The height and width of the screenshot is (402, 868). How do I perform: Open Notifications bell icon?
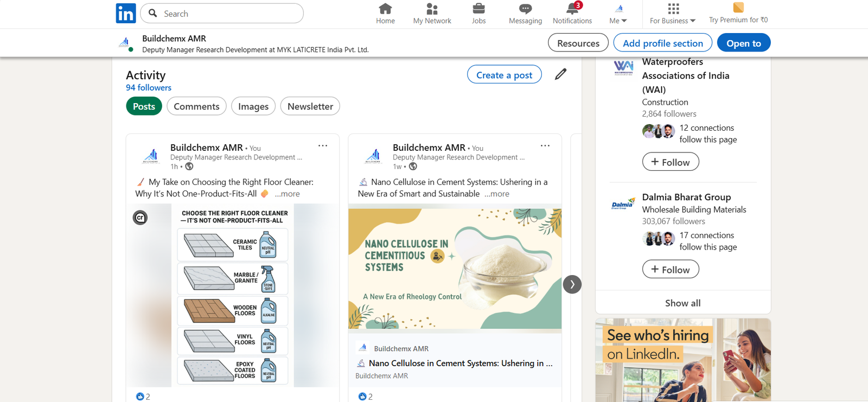tap(572, 9)
